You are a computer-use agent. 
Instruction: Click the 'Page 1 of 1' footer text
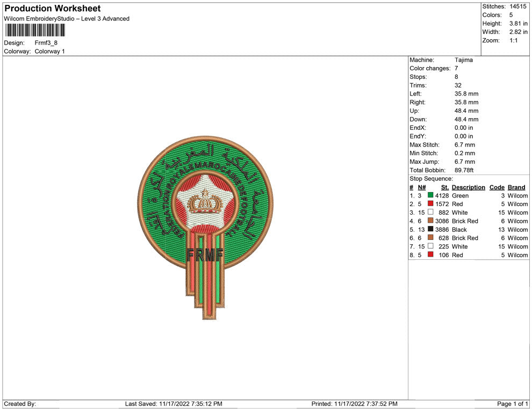[x=512, y=404]
